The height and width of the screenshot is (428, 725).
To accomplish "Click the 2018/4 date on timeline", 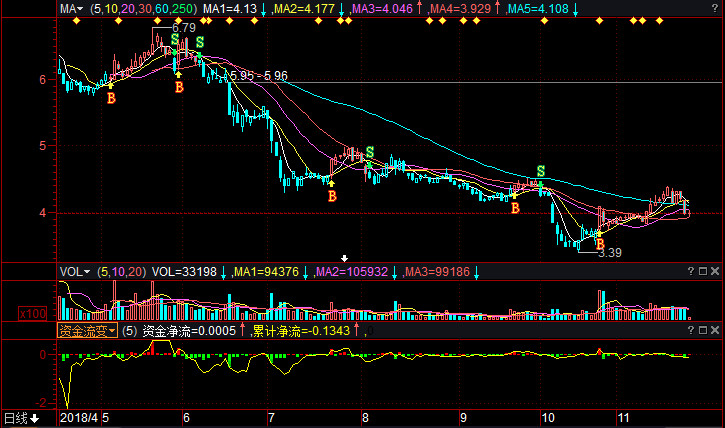I will point(78,418).
